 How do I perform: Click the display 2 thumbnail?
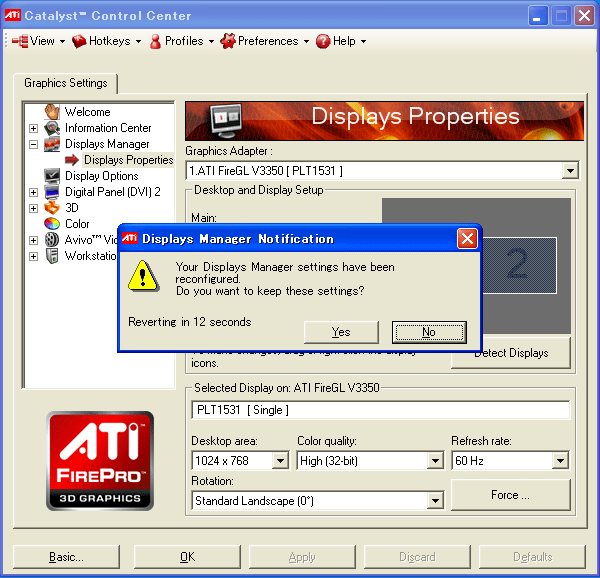[x=519, y=265]
